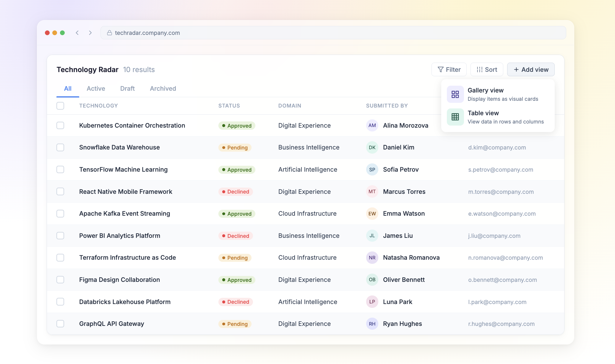
Task: Click Daniel Kim's DK avatar
Action: point(372,147)
